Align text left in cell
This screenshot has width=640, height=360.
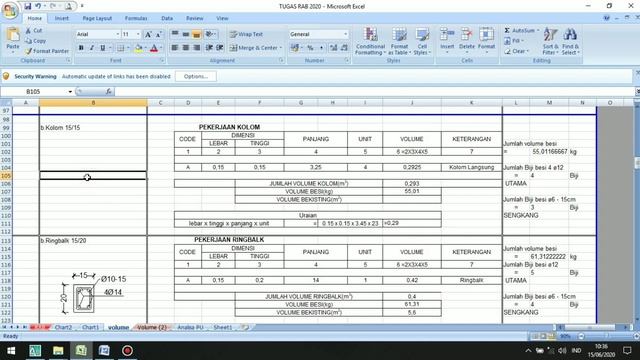[175, 48]
